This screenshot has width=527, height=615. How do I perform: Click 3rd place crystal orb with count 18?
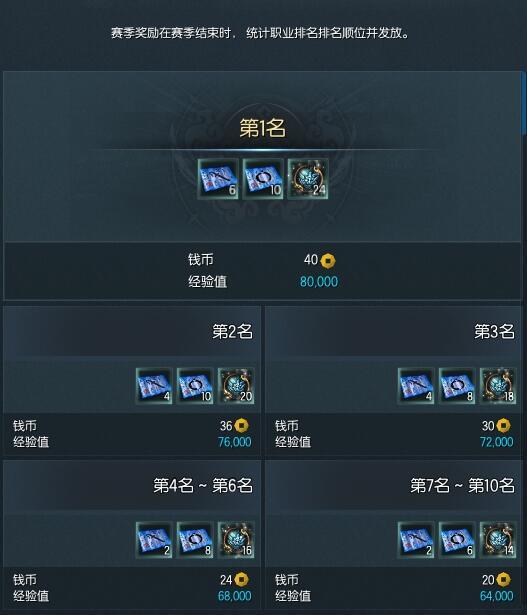pyautogui.click(x=498, y=386)
